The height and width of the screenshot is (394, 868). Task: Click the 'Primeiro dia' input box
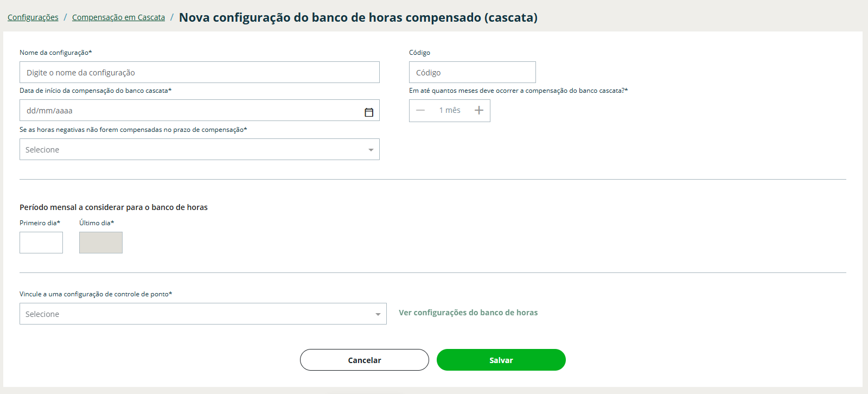[x=41, y=243]
